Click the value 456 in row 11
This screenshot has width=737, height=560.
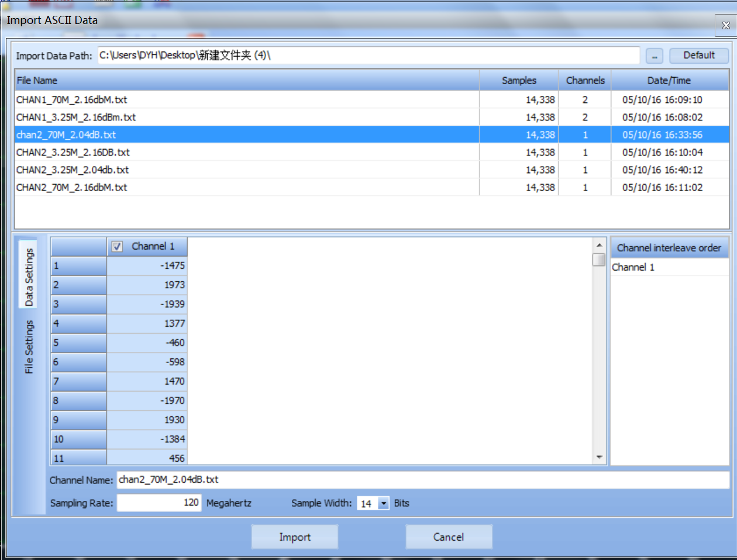pos(147,457)
